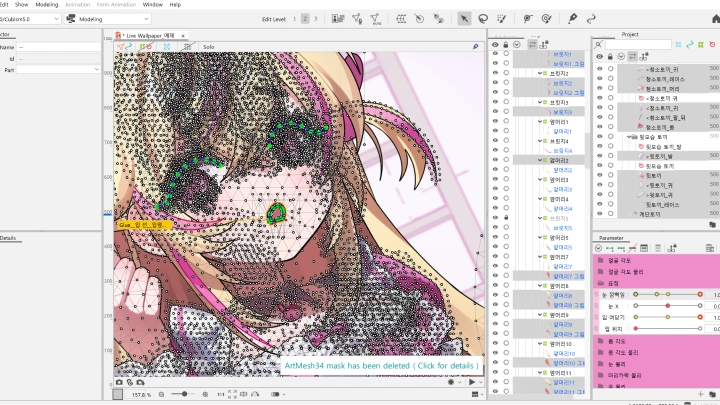
Task: Collapse the 앞머리10 deformer node
Action: 540,343
